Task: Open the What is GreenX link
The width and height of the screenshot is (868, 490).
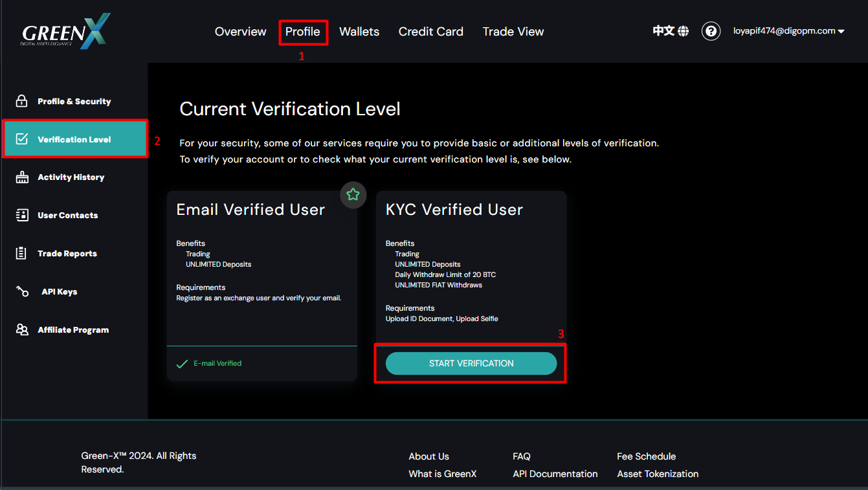Action: tap(443, 474)
